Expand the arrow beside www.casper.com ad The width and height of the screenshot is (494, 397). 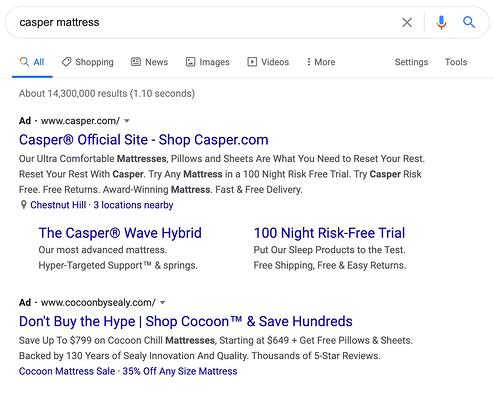(127, 121)
